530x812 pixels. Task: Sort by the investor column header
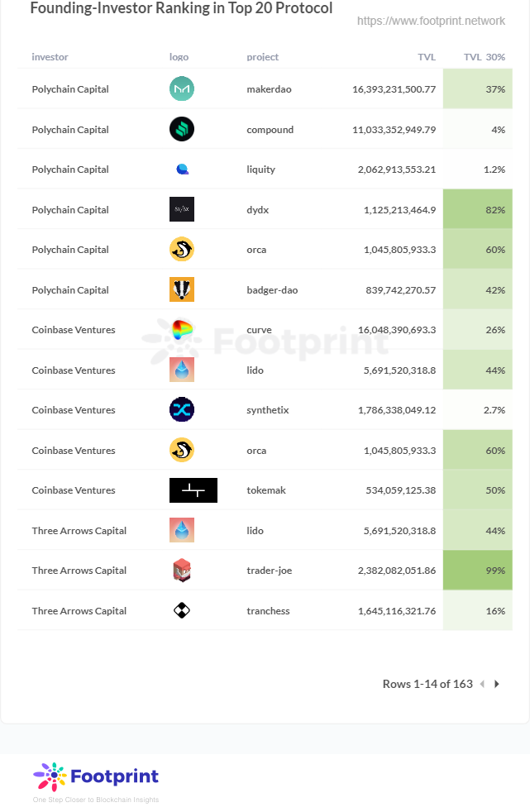(x=50, y=57)
